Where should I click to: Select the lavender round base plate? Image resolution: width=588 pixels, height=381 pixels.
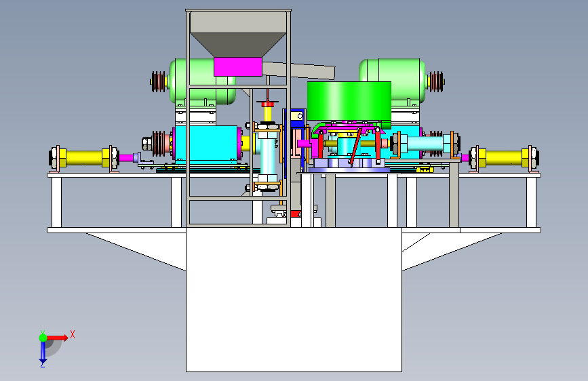coord(349,170)
